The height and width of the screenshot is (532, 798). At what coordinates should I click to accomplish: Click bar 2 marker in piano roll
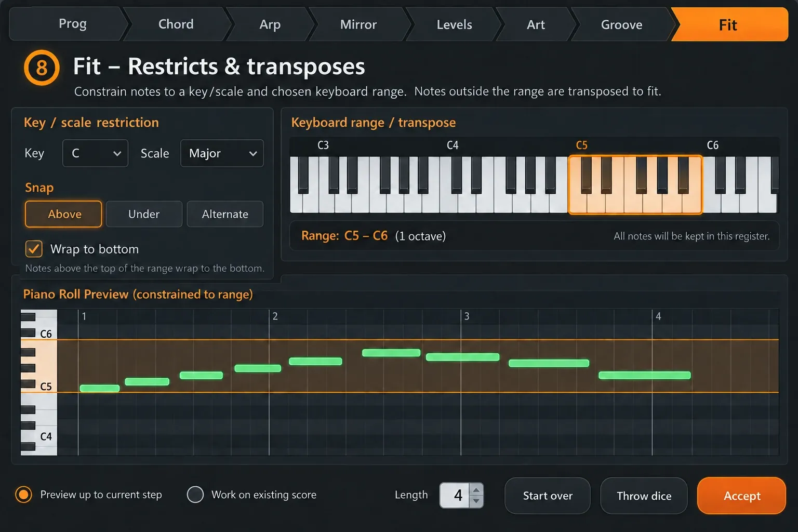point(275,316)
